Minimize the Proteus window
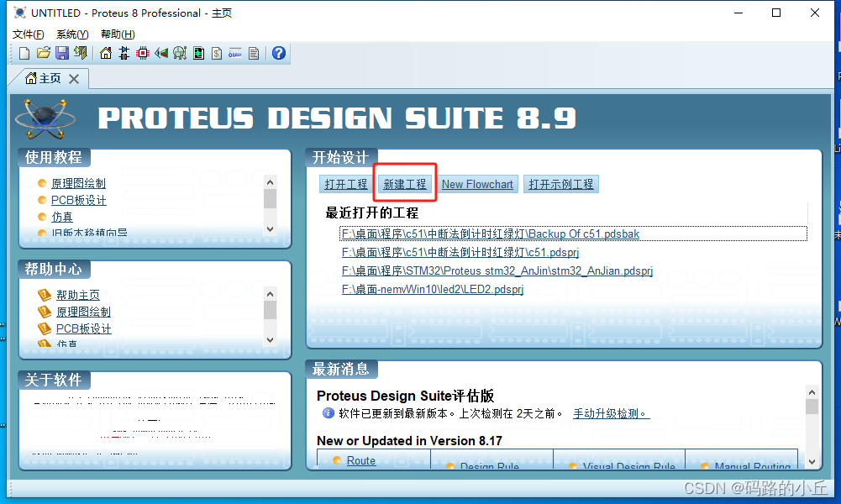The height and width of the screenshot is (504, 841). click(739, 13)
